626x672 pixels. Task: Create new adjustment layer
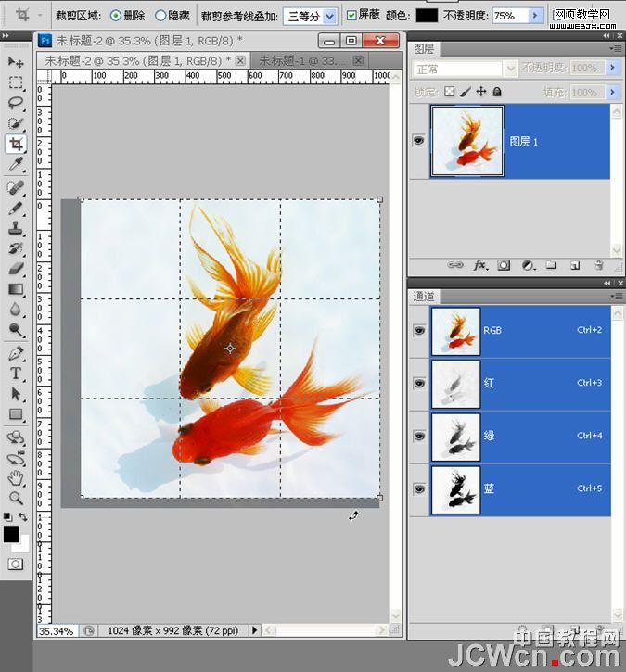[x=529, y=266]
